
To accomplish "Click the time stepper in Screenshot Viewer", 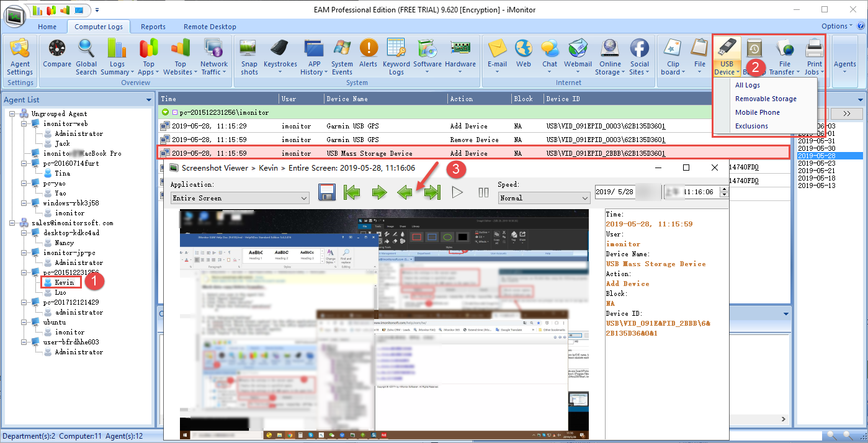I will [x=724, y=192].
